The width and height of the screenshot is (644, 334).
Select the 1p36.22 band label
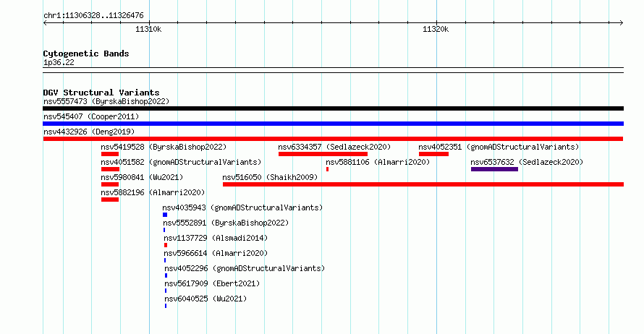coord(59,62)
